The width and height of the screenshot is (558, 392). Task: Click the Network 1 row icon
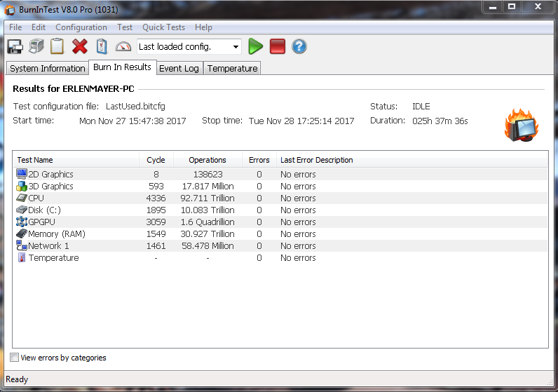(x=22, y=245)
